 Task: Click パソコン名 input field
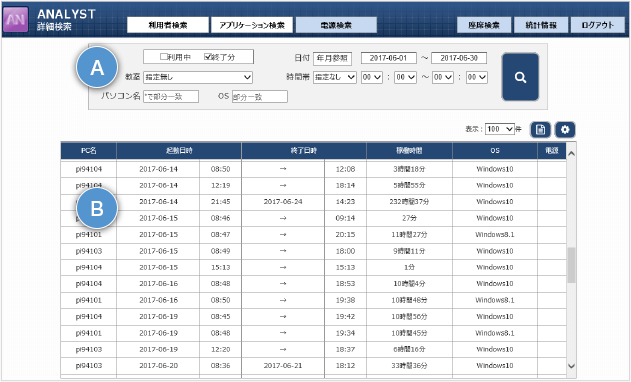pos(171,97)
